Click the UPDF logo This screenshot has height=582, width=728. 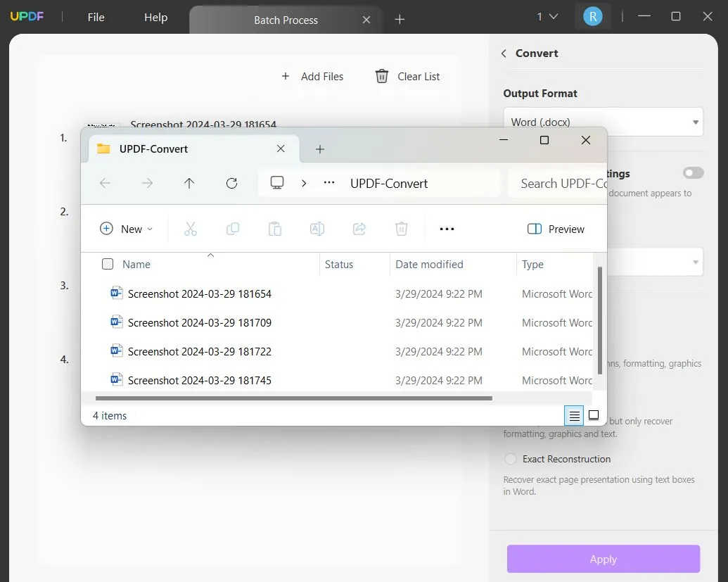(x=27, y=16)
